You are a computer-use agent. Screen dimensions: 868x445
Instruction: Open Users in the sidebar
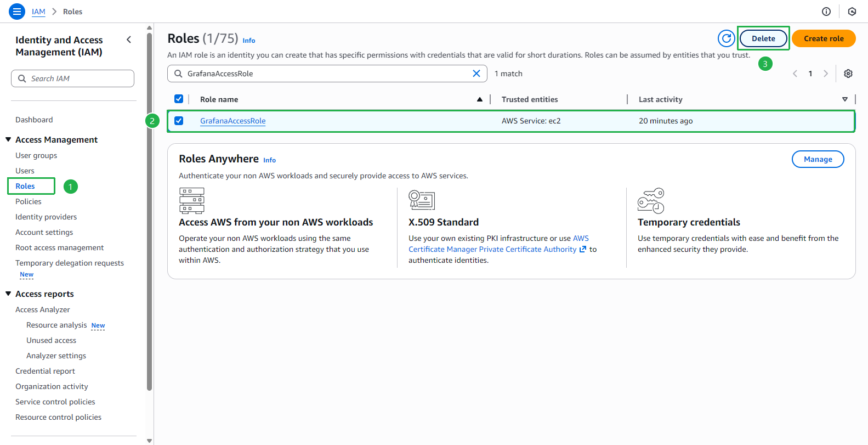pos(25,171)
